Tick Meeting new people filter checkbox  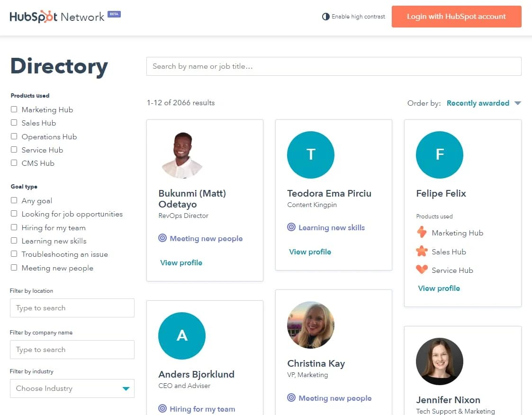(x=14, y=267)
